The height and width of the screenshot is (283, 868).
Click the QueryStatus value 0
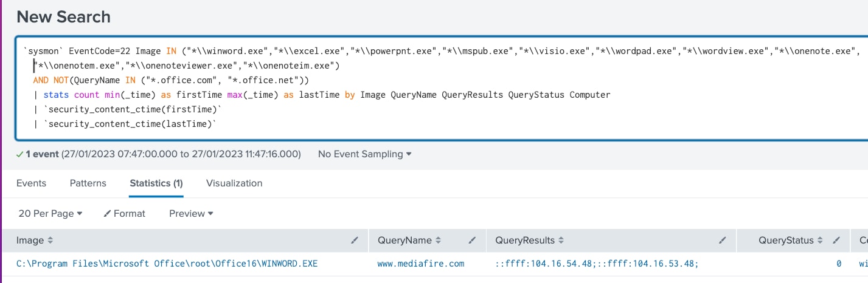point(839,264)
